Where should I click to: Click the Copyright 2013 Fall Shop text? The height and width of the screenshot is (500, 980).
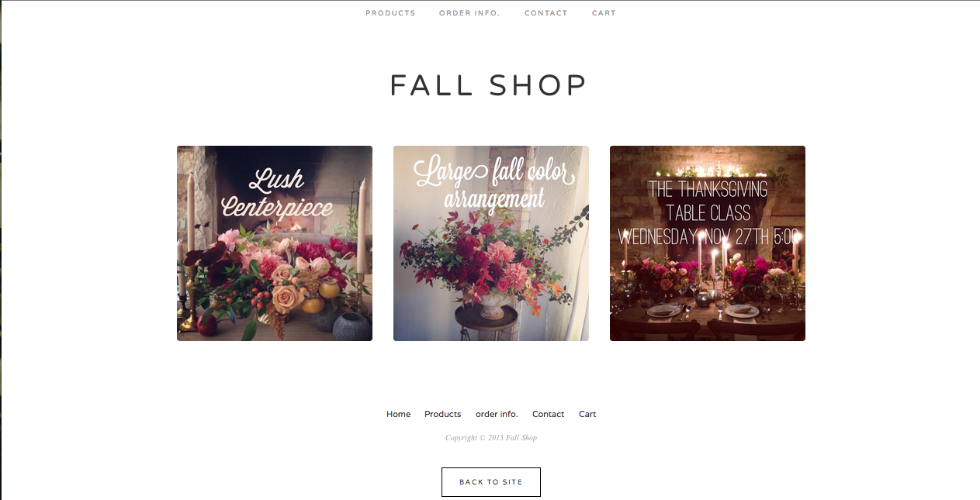(491, 438)
